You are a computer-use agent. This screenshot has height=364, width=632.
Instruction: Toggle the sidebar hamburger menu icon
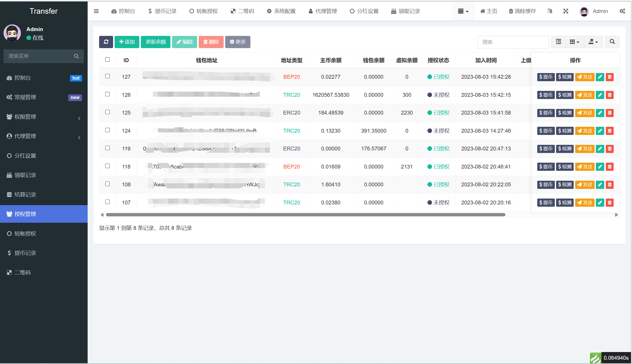(96, 11)
